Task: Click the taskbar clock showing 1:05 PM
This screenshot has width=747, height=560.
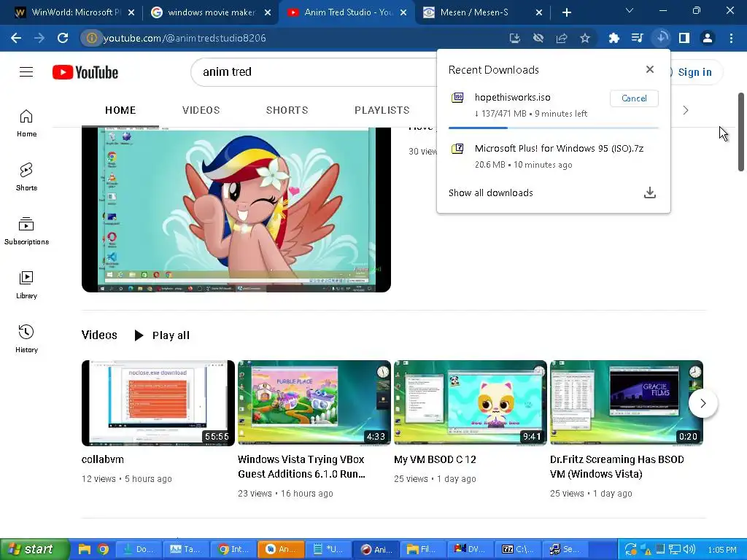Action: 721,550
